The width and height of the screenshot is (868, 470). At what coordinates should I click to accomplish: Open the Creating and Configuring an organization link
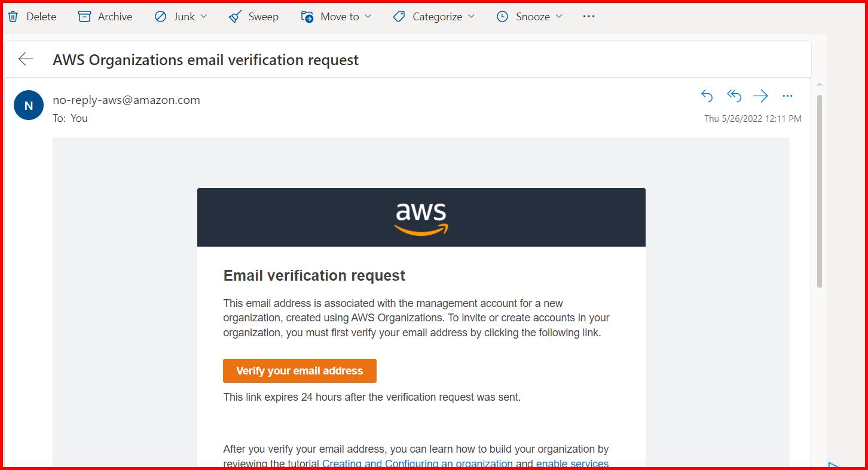[417, 463]
